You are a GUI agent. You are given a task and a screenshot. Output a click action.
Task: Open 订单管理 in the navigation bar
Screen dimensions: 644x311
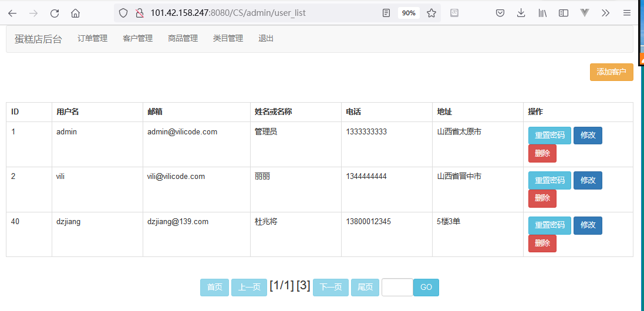(92, 39)
